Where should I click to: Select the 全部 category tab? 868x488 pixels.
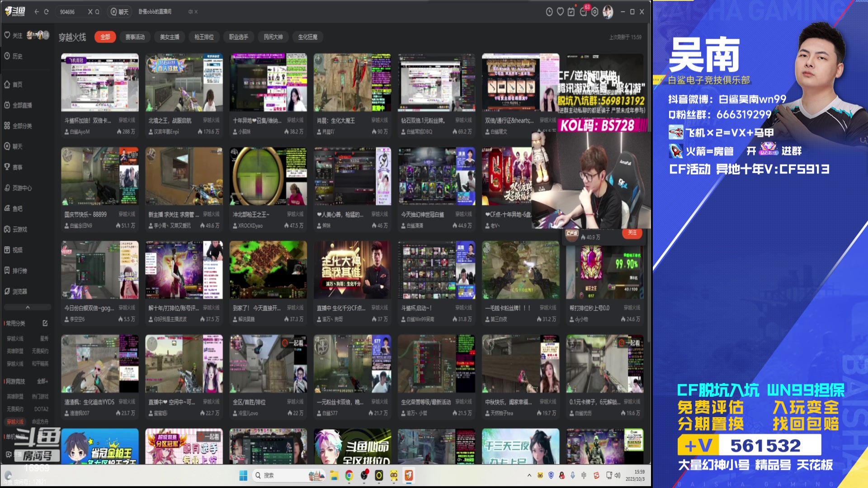(x=105, y=37)
